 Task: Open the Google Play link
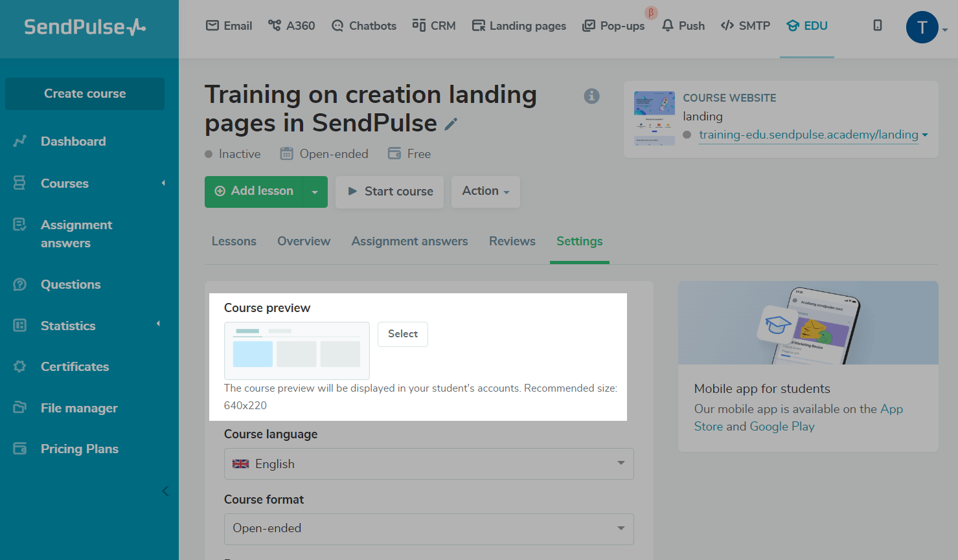click(782, 427)
